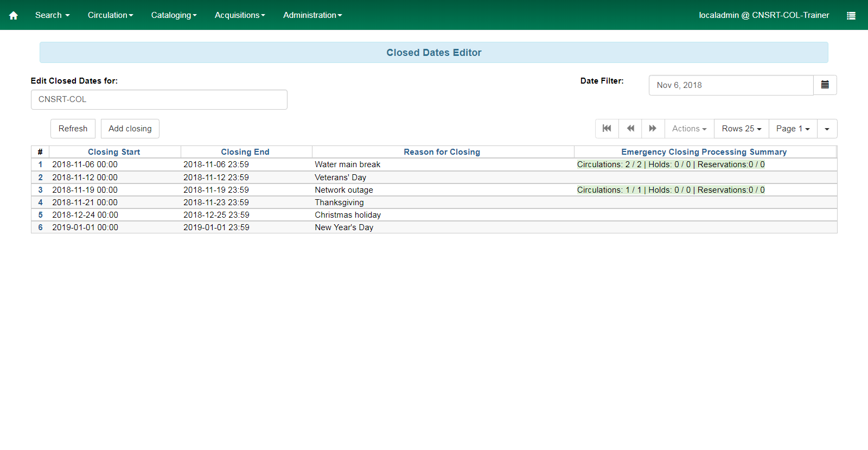Expand the Actions dropdown
Image resolution: width=868 pixels, height=450 pixels.
click(690, 129)
